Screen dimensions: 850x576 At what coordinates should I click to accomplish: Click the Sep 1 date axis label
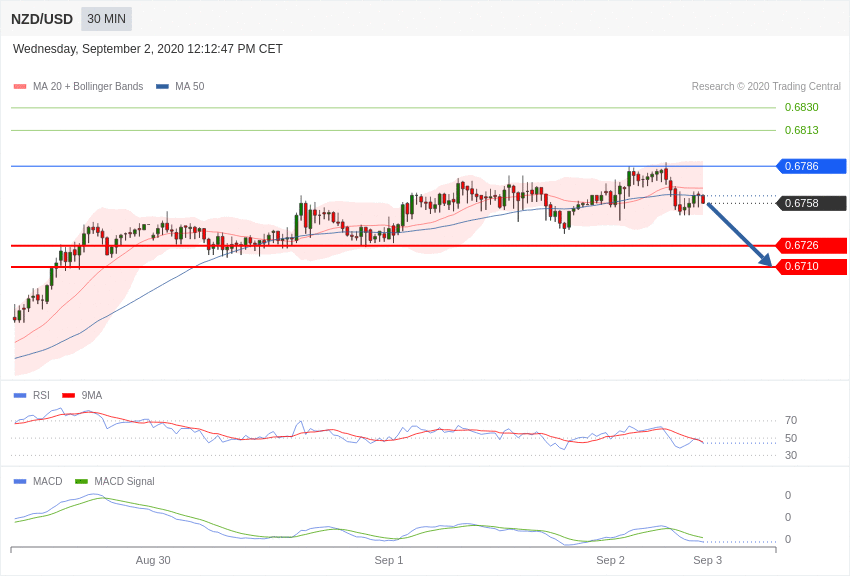[x=389, y=560]
